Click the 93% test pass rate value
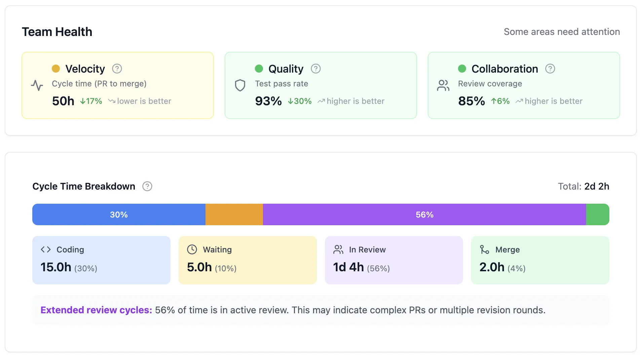 268,101
